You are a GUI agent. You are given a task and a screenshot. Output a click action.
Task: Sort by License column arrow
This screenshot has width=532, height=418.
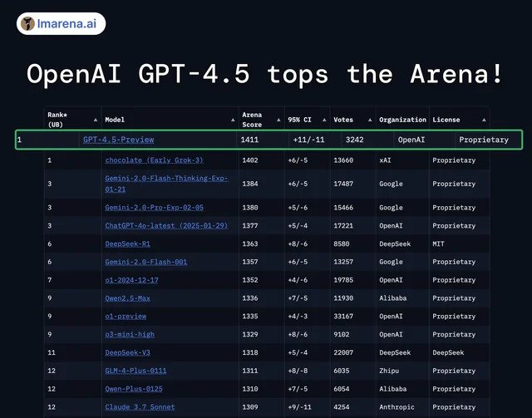(480, 119)
